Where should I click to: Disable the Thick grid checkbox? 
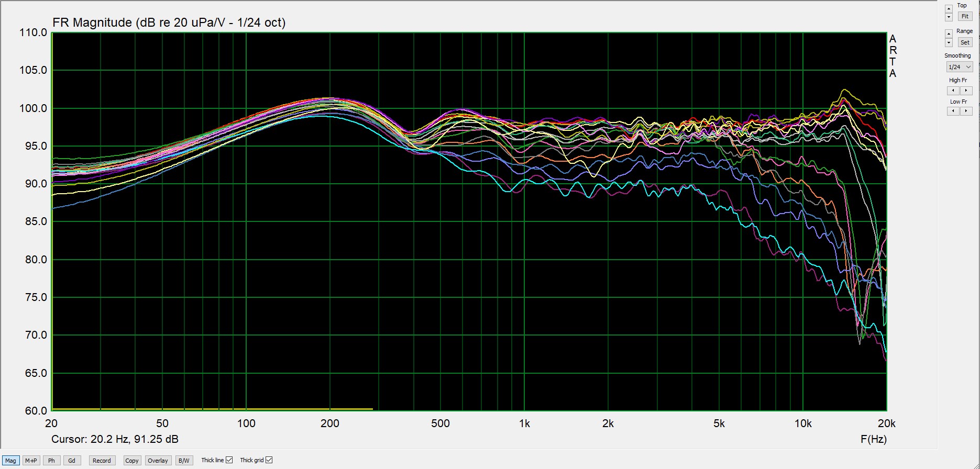tap(269, 460)
